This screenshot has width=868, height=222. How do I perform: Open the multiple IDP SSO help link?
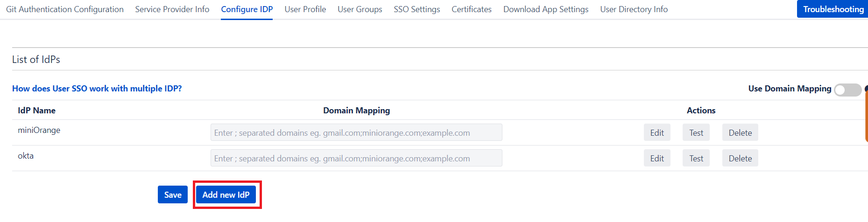97,89
